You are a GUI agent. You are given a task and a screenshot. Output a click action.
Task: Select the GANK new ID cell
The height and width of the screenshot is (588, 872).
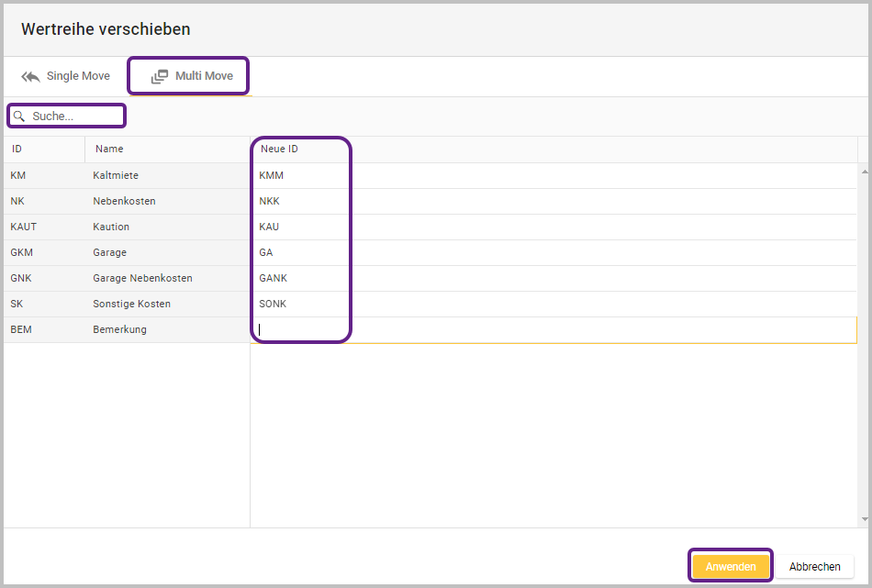pyautogui.click(x=551, y=278)
